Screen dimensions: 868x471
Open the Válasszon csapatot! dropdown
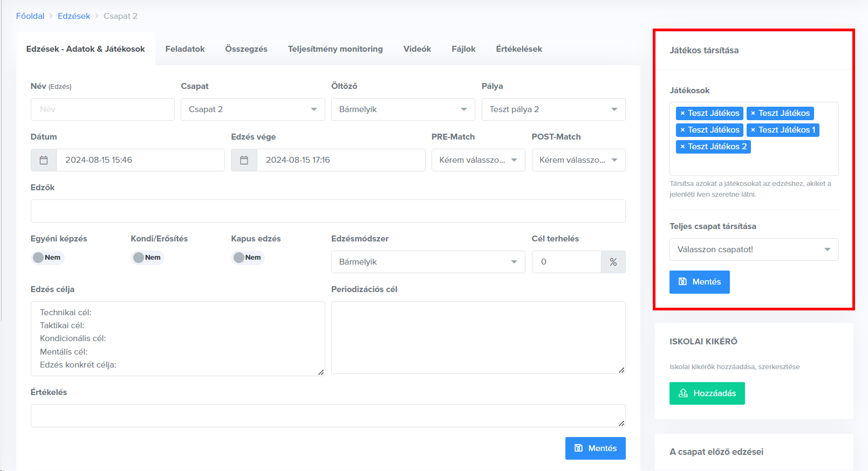click(754, 250)
